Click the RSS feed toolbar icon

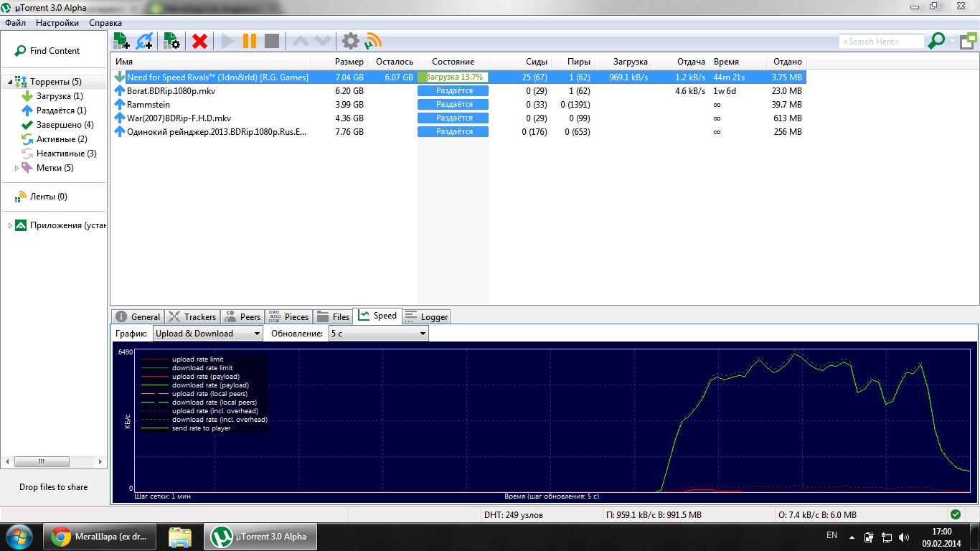pos(373,41)
